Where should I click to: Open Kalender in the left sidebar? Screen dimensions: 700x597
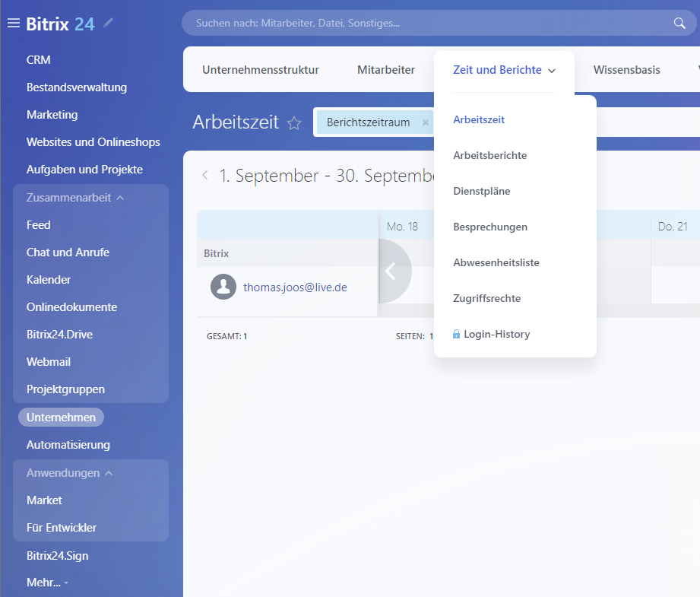(49, 280)
